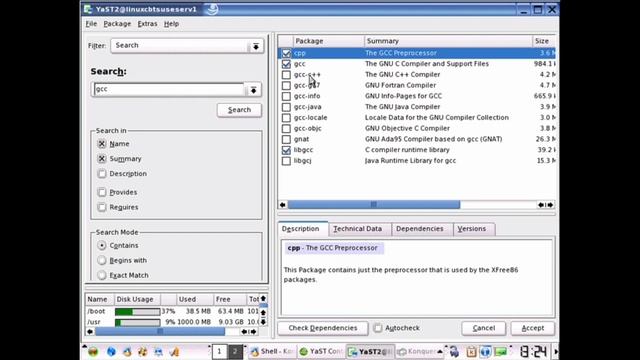Sort disk list by Used header
Viewport: 640px width, 360px height.
(194, 299)
